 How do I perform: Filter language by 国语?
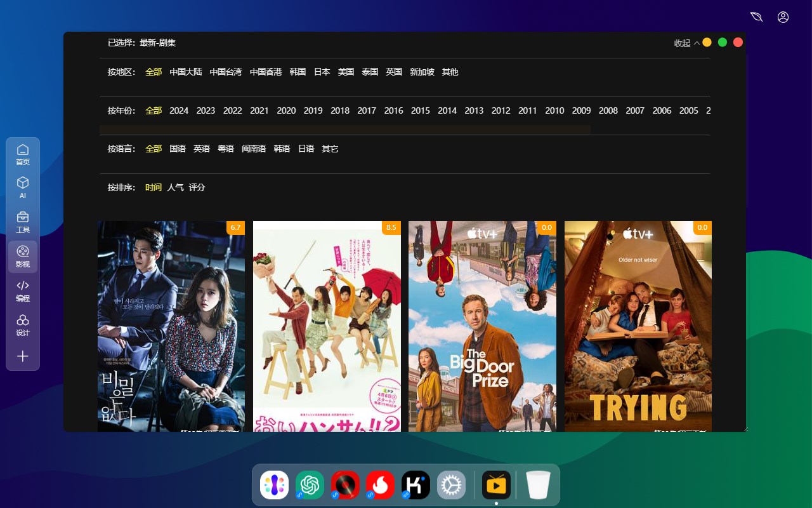click(178, 149)
